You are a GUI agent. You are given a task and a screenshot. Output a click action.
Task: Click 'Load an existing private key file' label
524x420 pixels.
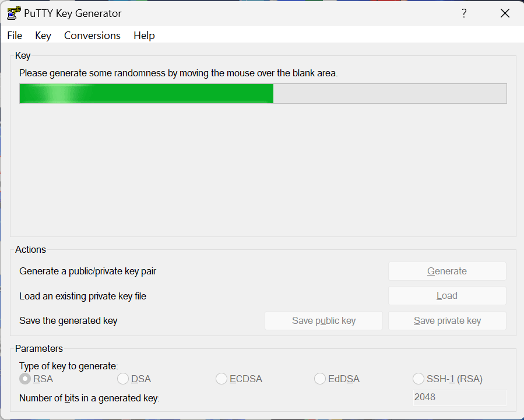(83, 296)
